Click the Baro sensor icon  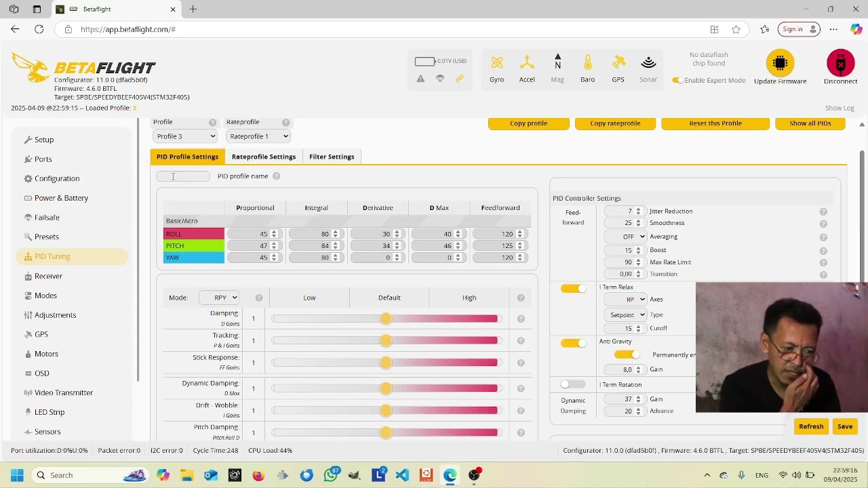coord(588,63)
